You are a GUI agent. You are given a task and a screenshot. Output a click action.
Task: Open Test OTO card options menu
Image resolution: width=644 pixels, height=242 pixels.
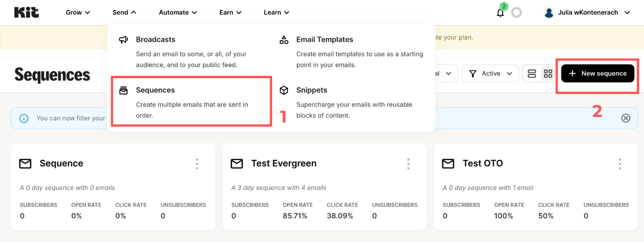pyautogui.click(x=620, y=164)
